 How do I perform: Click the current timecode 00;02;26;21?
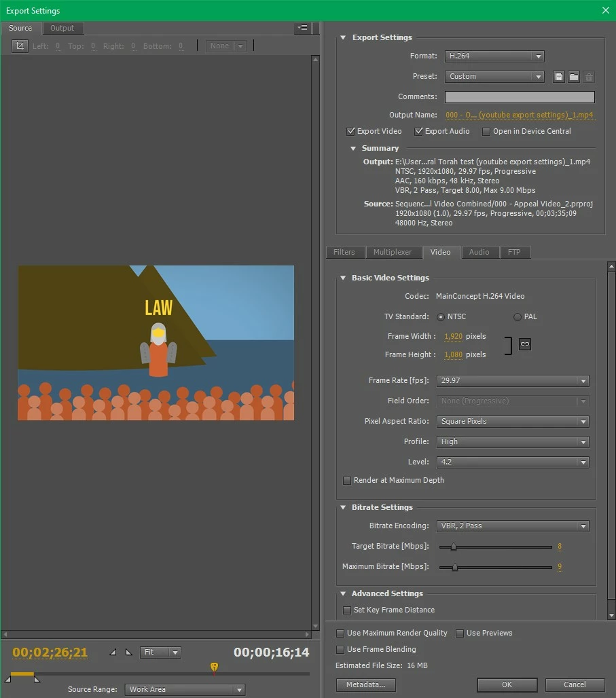50,653
